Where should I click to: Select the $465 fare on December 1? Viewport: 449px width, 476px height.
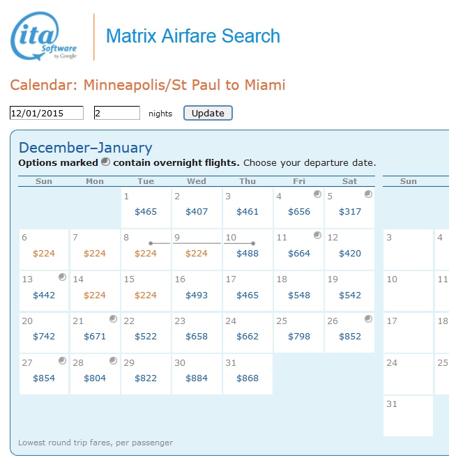tap(146, 212)
